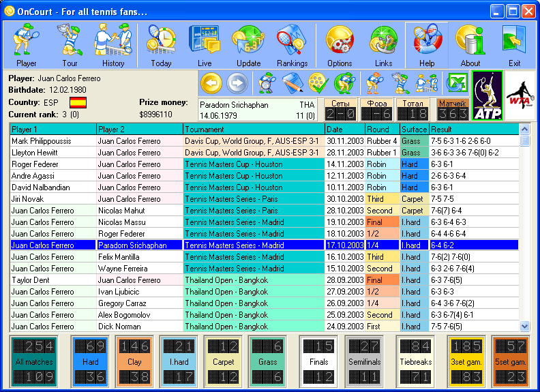Filter by 5set gam. panel

click(x=511, y=362)
